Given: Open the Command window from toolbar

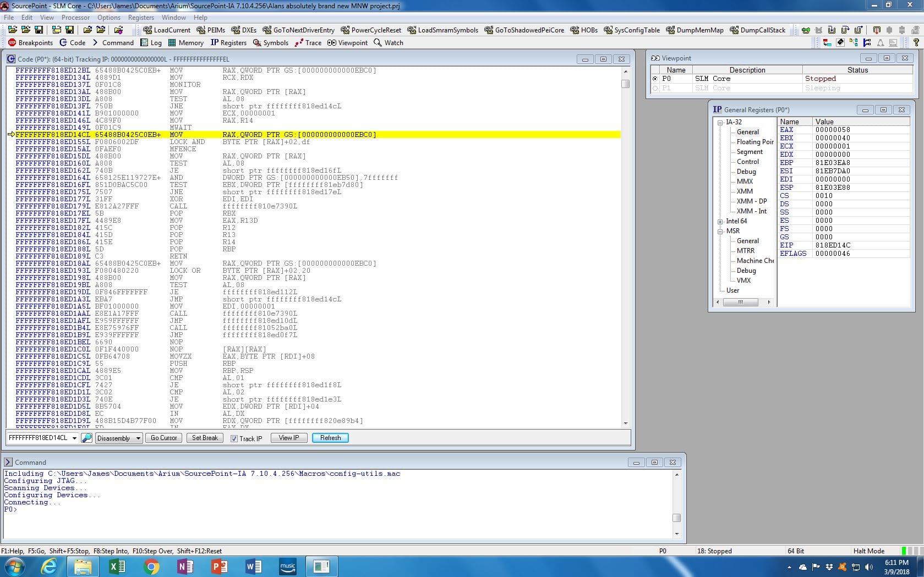Looking at the screenshot, I should 112,42.
